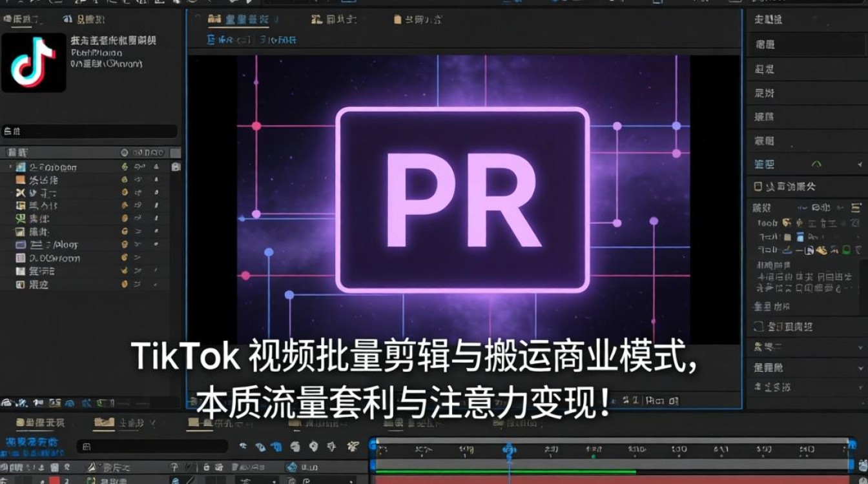This screenshot has height=484, width=868.
Task: Click the timeline search field
Action: pyautogui.click(x=152, y=447)
